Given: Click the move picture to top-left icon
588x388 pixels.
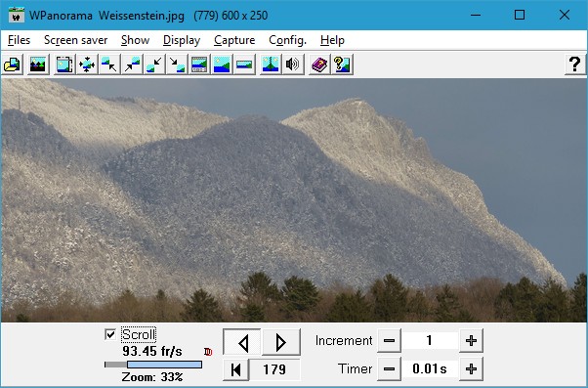Looking at the screenshot, I should tap(109, 65).
